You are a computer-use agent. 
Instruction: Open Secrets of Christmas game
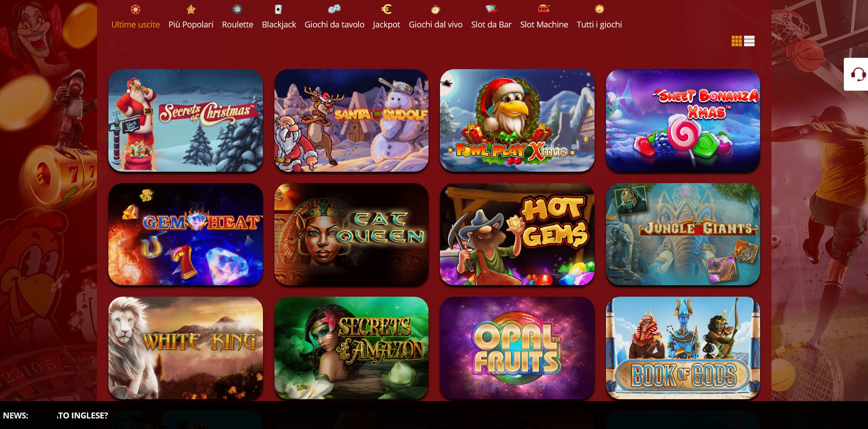186,120
